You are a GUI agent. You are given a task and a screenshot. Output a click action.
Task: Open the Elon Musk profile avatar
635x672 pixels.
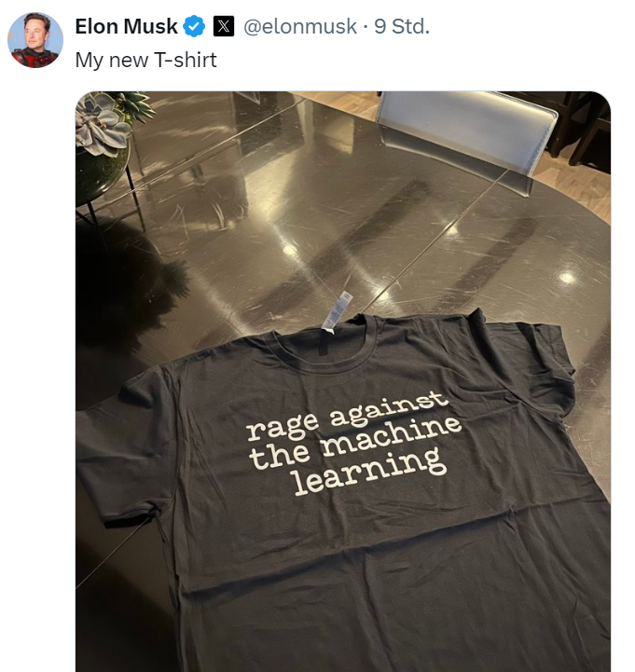(35, 40)
